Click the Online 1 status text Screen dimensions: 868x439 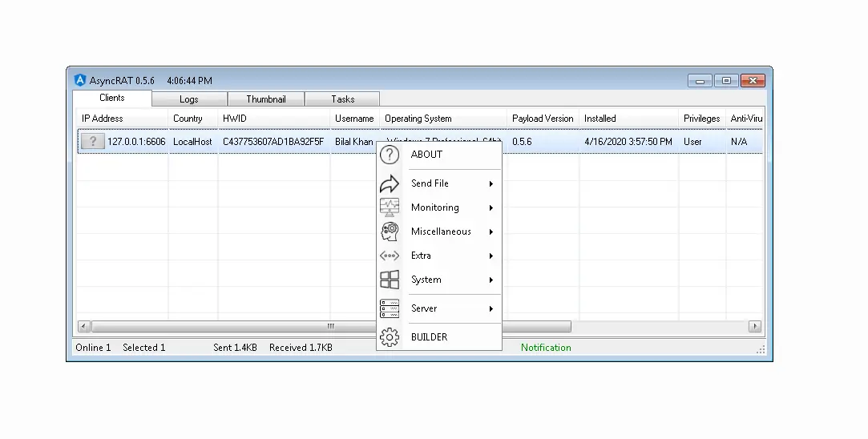tap(93, 348)
